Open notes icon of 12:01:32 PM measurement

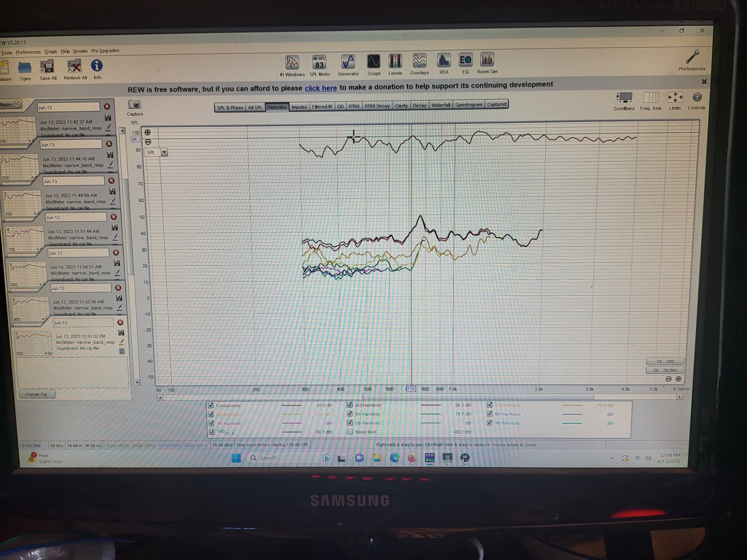[x=122, y=351]
